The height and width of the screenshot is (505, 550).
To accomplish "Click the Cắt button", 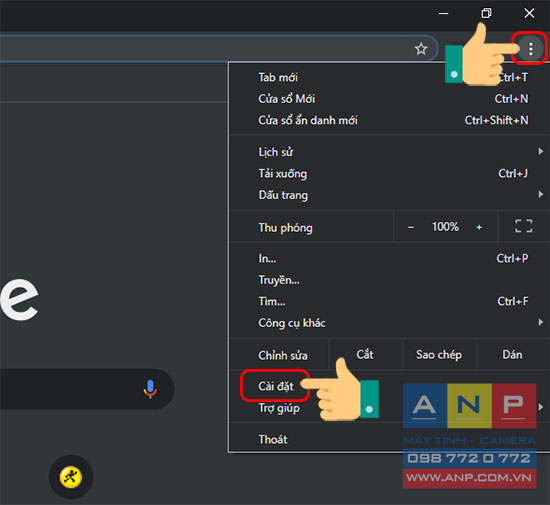I will 365,355.
